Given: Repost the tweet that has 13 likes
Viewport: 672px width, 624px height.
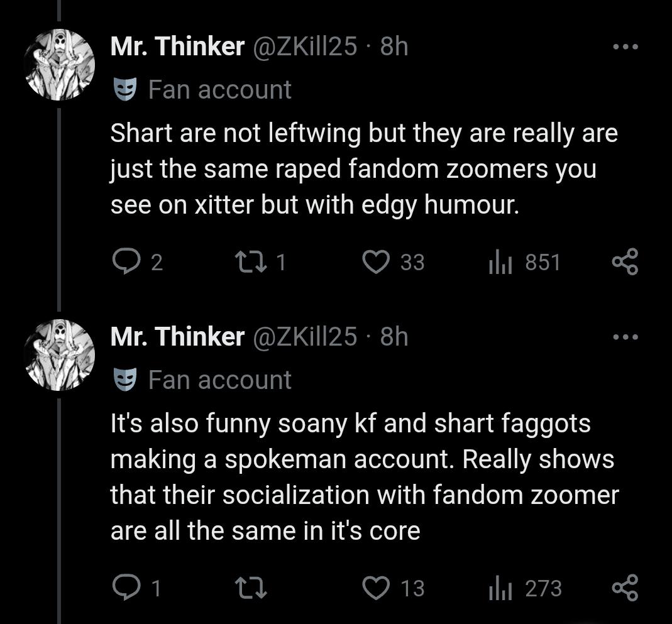Looking at the screenshot, I should click(x=251, y=588).
